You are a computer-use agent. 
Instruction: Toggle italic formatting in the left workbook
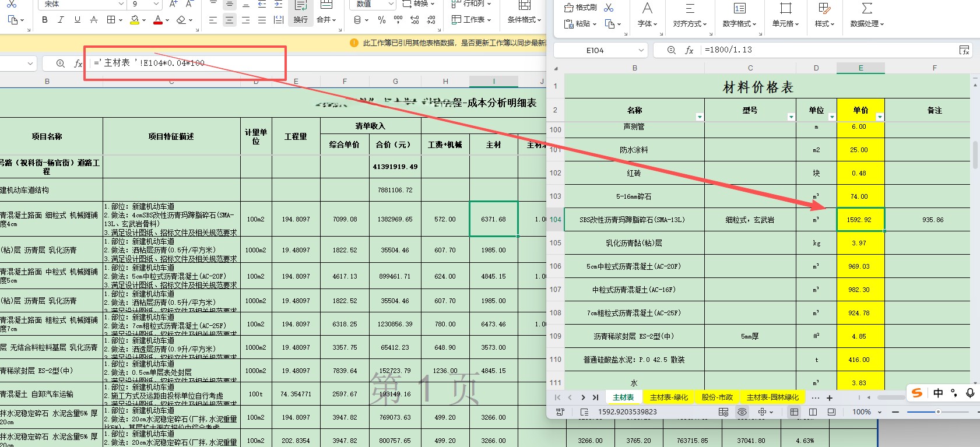[x=61, y=20]
